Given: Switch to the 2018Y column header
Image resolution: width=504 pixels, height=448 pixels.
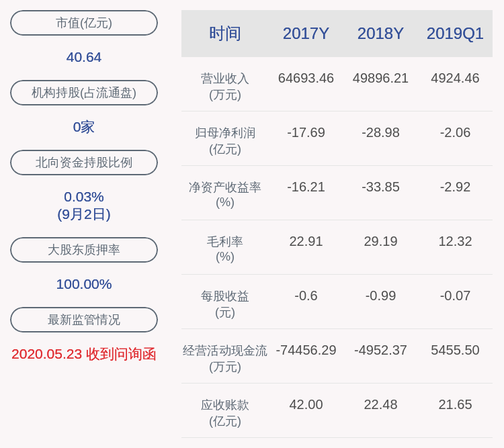Looking at the screenshot, I should (380, 34).
